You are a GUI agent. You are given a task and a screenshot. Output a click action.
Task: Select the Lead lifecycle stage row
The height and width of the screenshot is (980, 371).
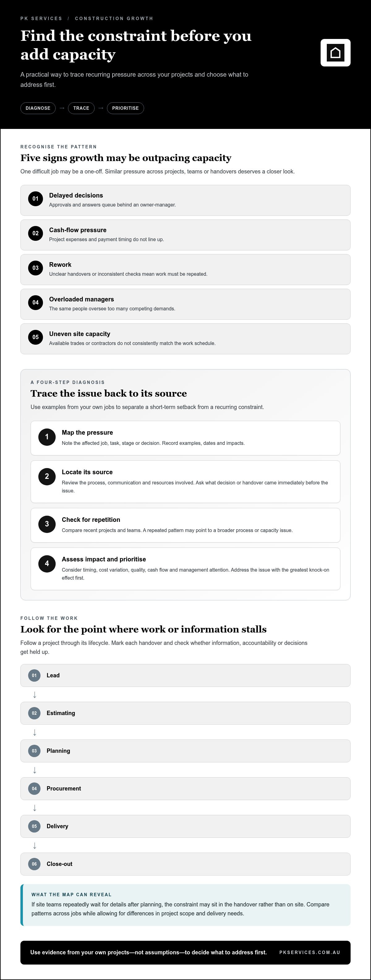click(185, 675)
